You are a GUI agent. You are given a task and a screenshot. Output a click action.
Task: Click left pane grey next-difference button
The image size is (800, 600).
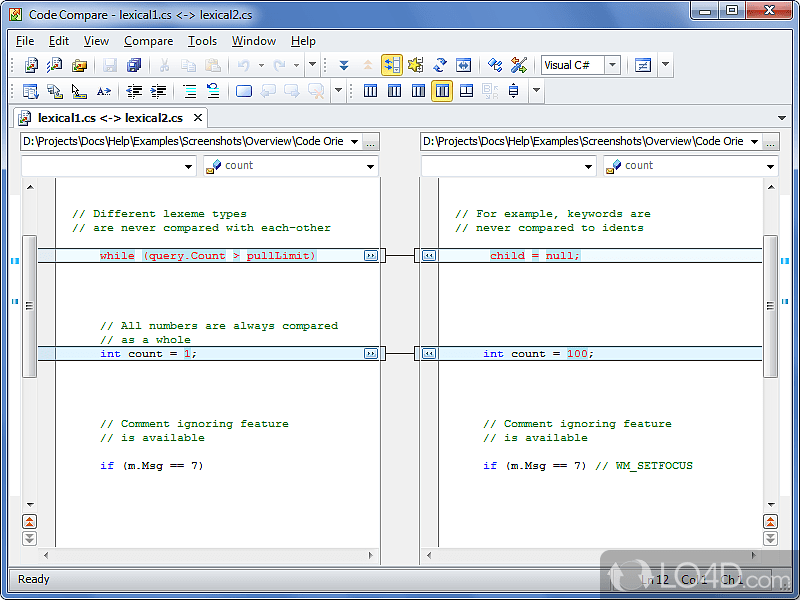(30, 538)
